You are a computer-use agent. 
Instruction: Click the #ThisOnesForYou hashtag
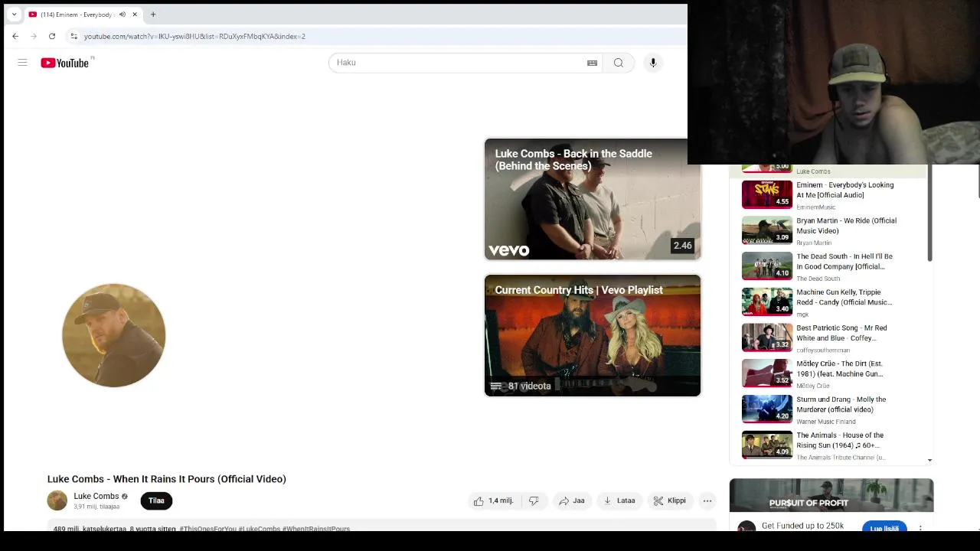click(x=207, y=529)
